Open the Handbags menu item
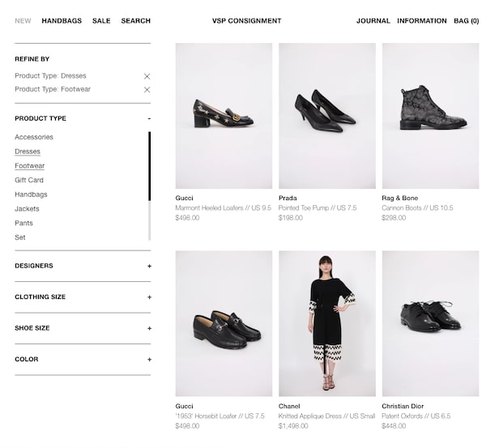 click(62, 21)
